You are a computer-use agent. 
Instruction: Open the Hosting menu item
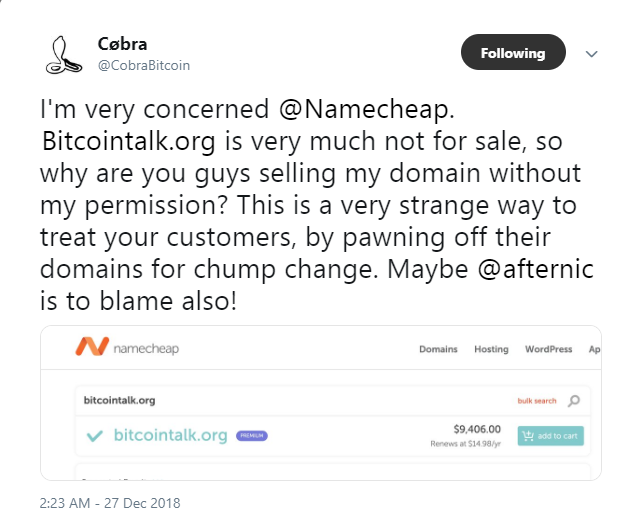(491, 349)
